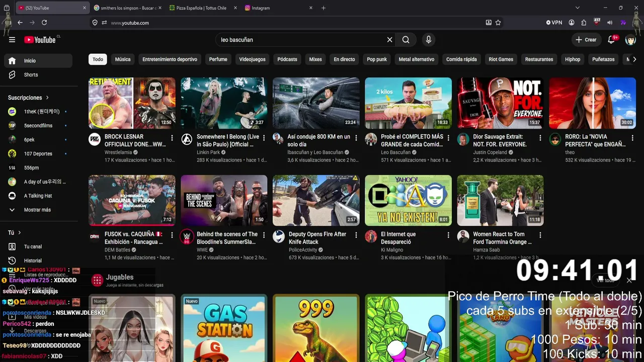Screen dimensions: 644x362
Task: Open the YouTube hamburger guide menu
Action: 12,40
